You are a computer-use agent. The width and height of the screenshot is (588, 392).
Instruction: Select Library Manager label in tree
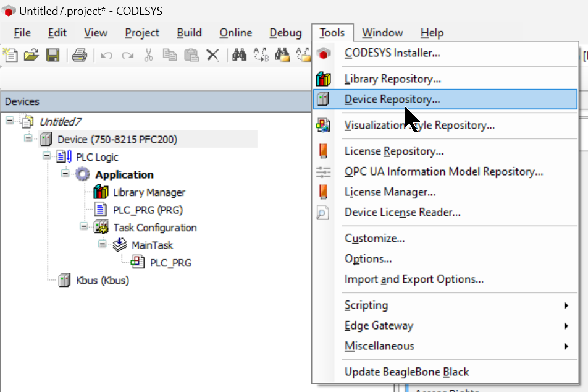(149, 192)
